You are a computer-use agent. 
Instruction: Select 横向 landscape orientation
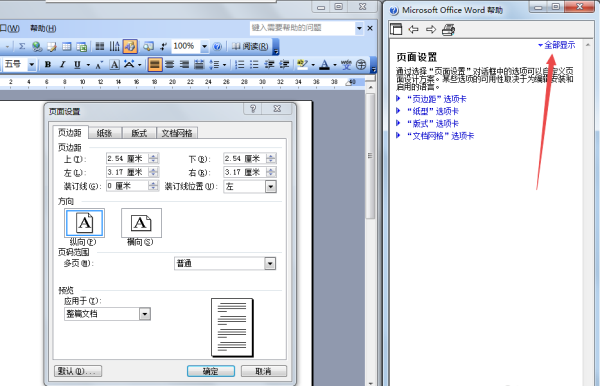pos(141,223)
